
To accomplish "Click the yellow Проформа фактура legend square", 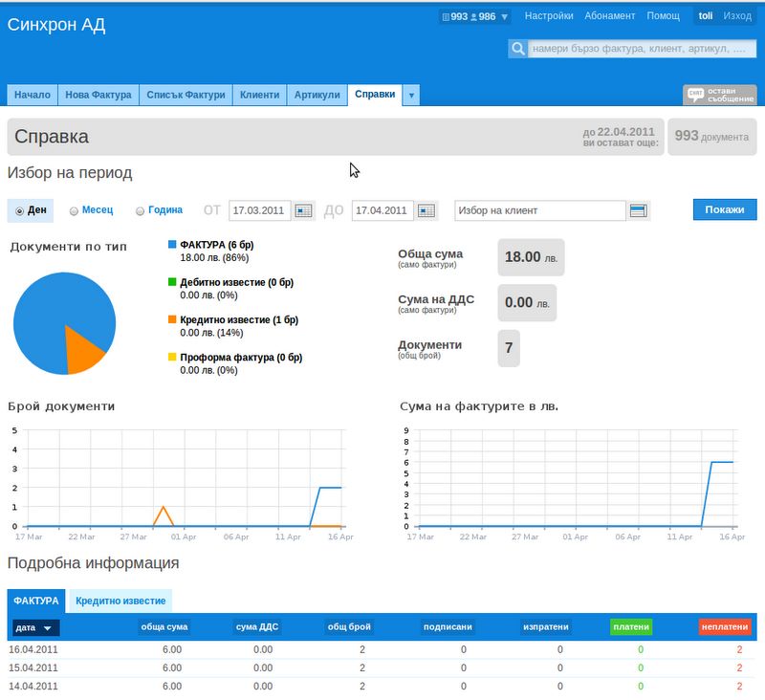I will 172,357.
